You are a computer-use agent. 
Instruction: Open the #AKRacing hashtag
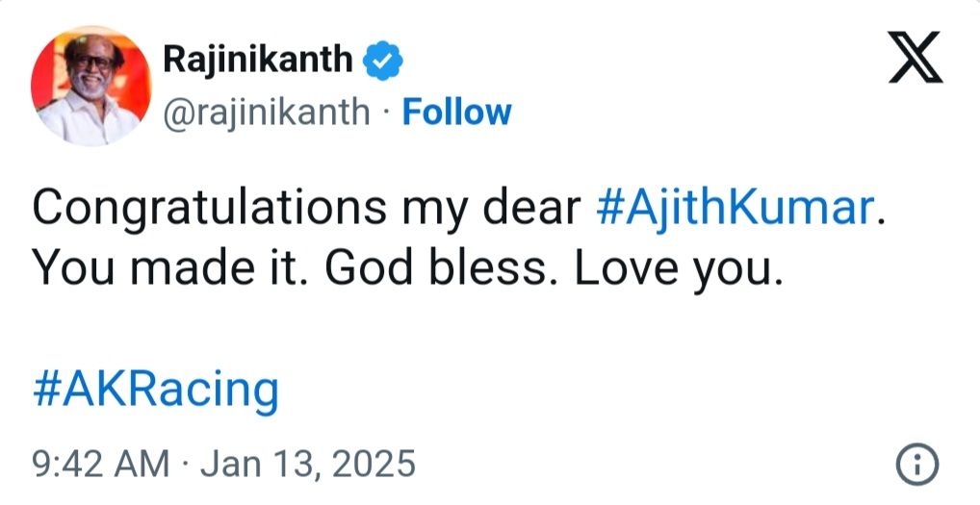tap(155, 391)
